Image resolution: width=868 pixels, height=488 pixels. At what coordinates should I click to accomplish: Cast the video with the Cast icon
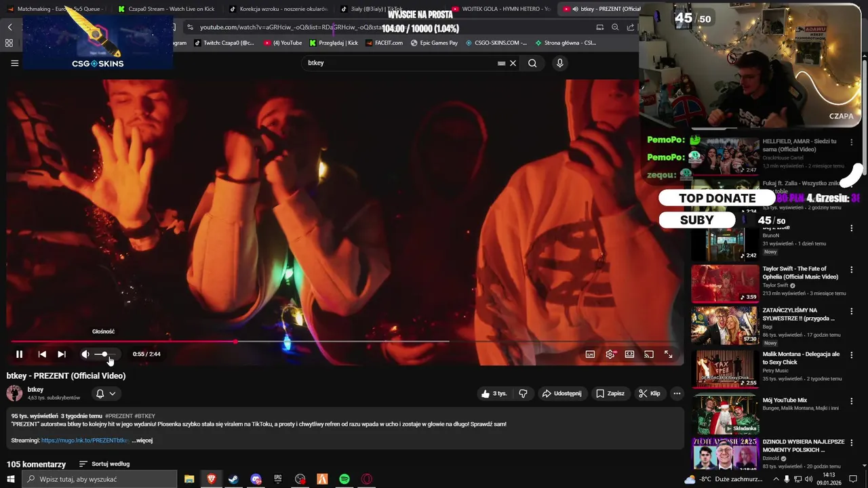pos(649,354)
